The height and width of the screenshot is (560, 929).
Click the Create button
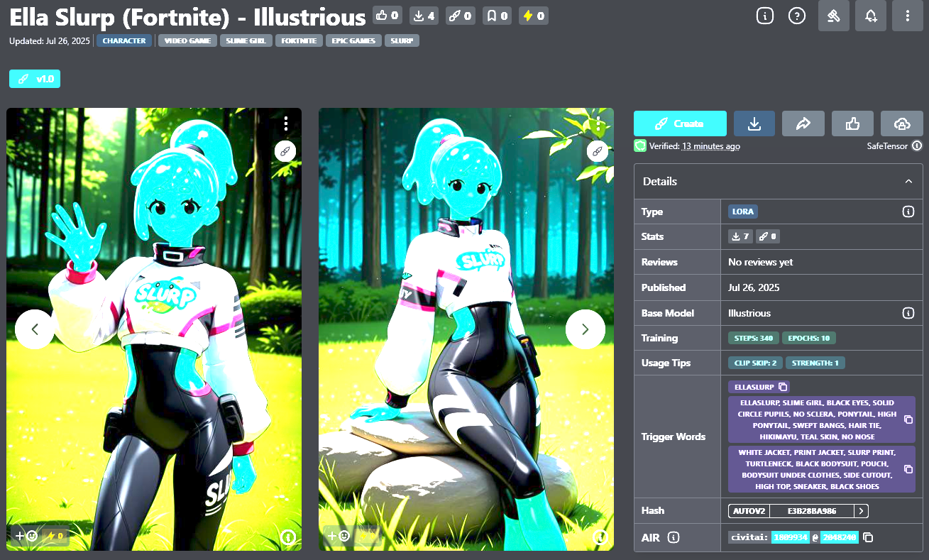[680, 123]
